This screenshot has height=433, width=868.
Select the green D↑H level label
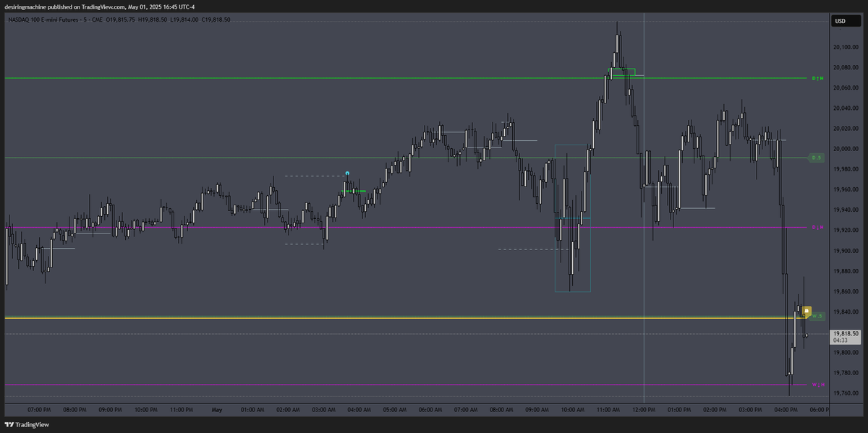coord(817,77)
